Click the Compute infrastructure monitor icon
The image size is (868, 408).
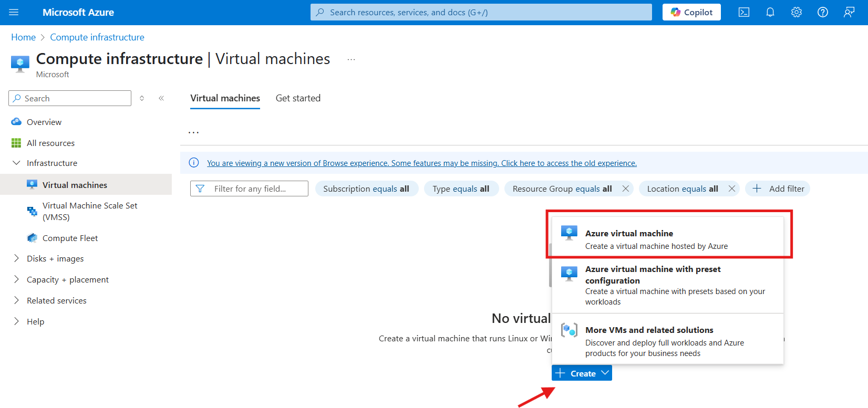tap(20, 64)
